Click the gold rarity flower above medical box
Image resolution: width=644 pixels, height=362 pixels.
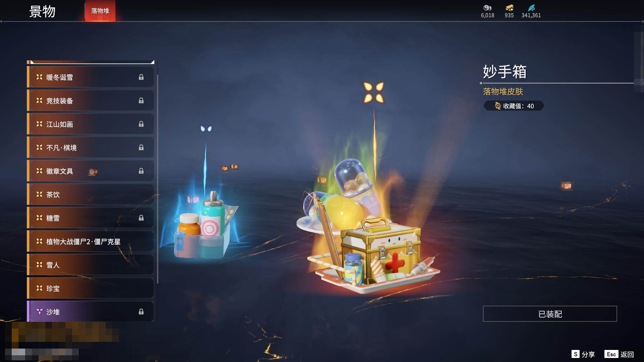374,93
